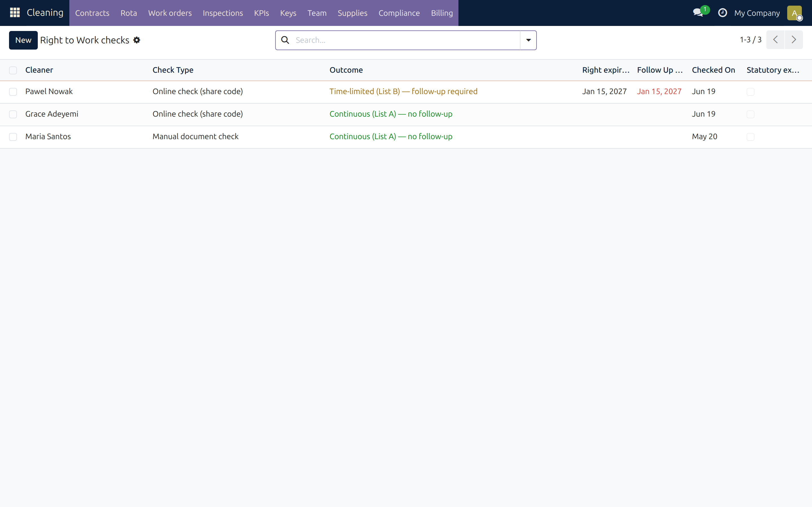Image resolution: width=812 pixels, height=507 pixels.
Task: Open the gear actions menu beside title
Action: (x=136, y=40)
